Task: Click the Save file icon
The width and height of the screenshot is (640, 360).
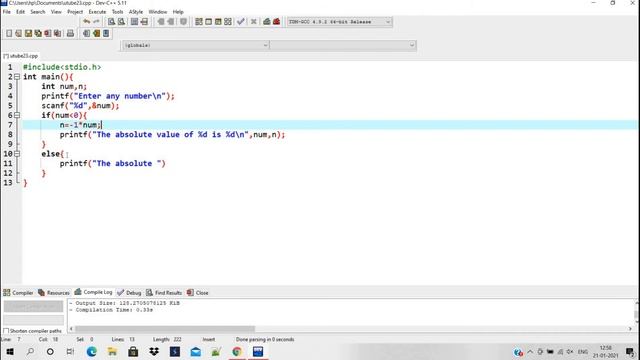Action: (x=28, y=33)
